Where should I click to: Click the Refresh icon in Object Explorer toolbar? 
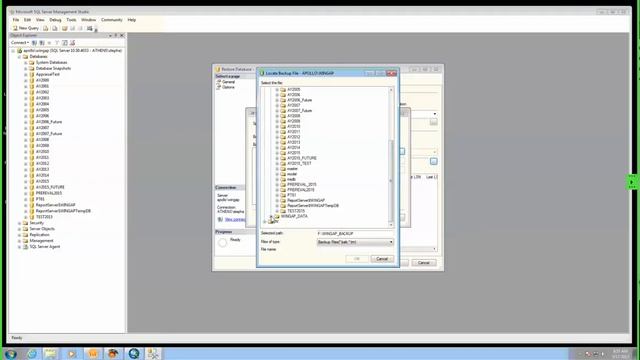coord(64,42)
